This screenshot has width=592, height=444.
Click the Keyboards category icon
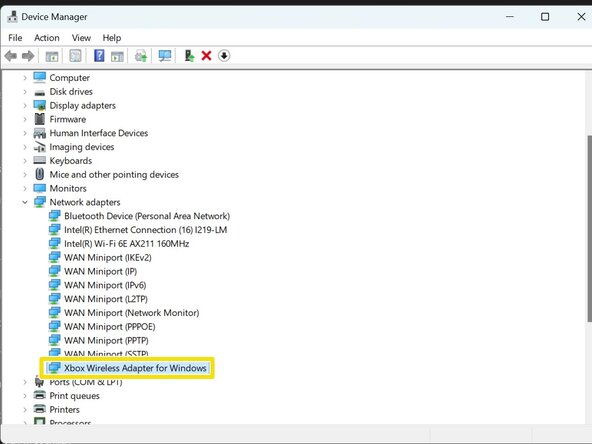tap(40, 160)
